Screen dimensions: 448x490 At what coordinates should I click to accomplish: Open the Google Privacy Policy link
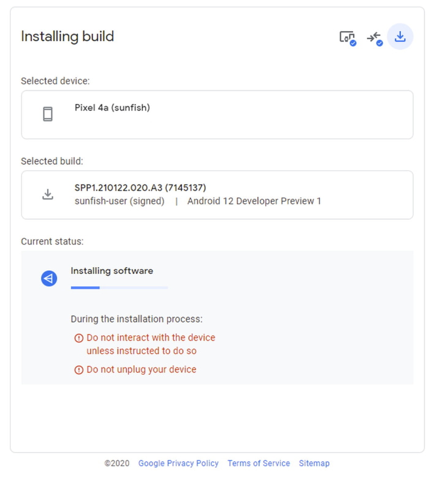tap(178, 463)
